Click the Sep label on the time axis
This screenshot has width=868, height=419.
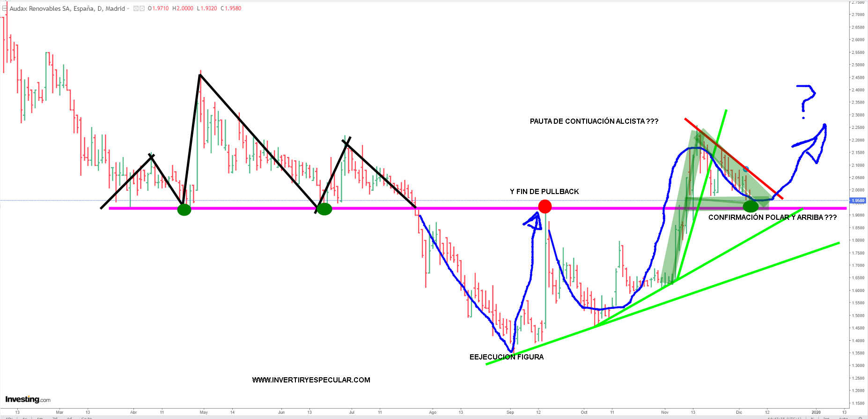[510, 412]
